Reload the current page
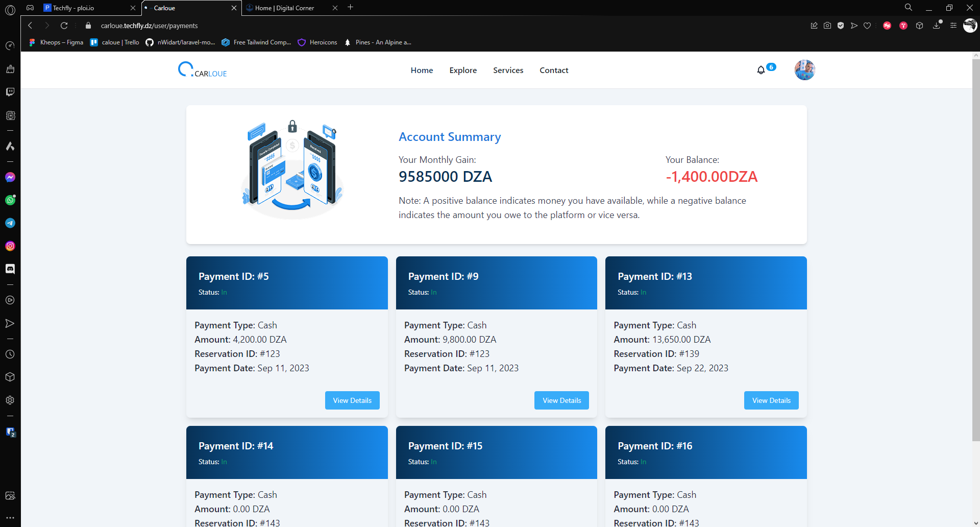This screenshot has height=527, width=980. coord(64,26)
